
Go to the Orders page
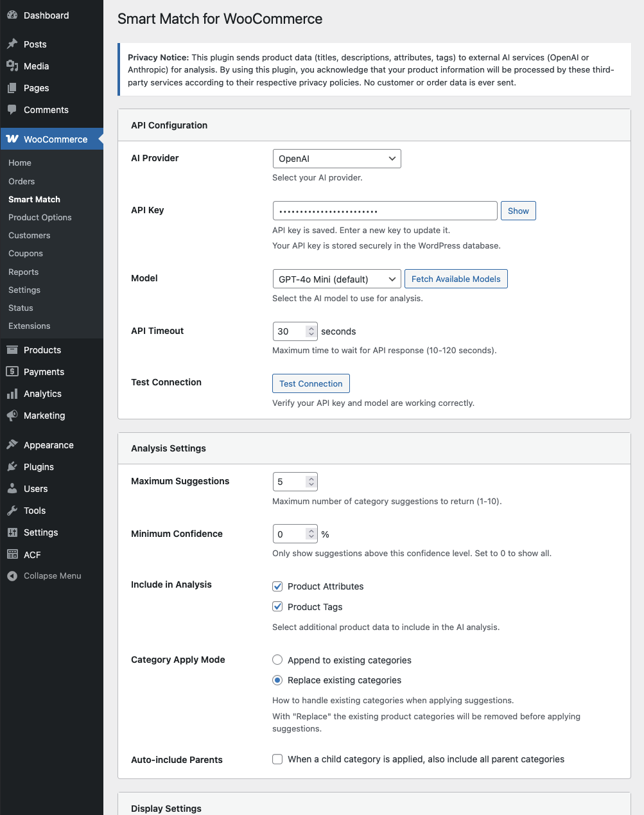(x=21, y=181)
